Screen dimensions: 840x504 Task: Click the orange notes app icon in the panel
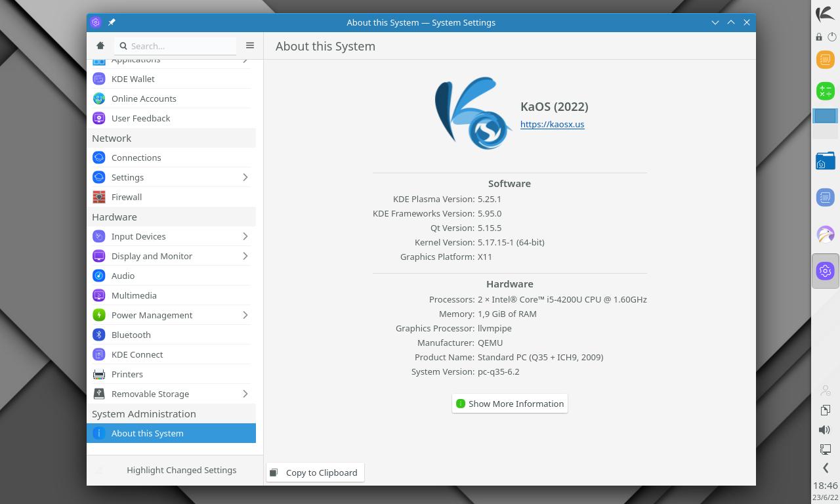point(826,60)
